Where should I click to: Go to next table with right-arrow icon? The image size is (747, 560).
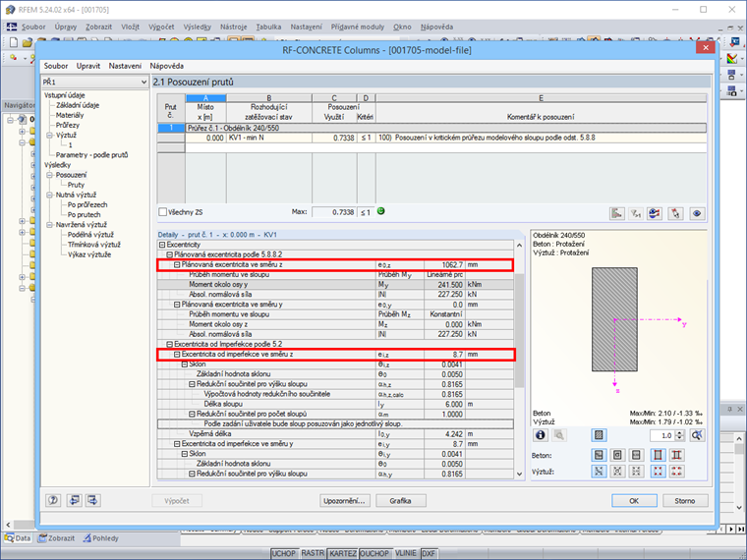(x=92, y=500)
